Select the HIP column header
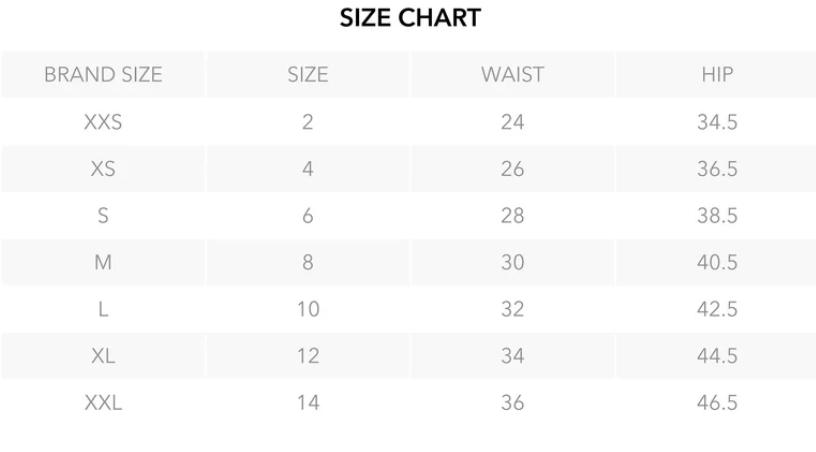Image resolution: width=816 pixels, height=452 pixels. pyautogui.click(x=717, y=75)
